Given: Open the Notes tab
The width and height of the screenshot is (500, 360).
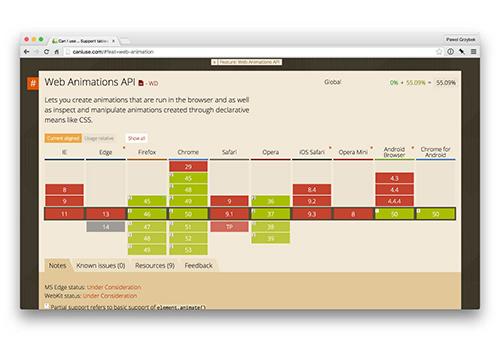Looking at the screenshot, I should 57,266.
